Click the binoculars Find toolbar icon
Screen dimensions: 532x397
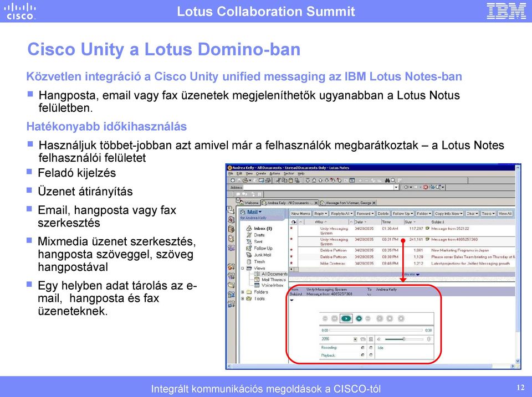pos(387,181)
